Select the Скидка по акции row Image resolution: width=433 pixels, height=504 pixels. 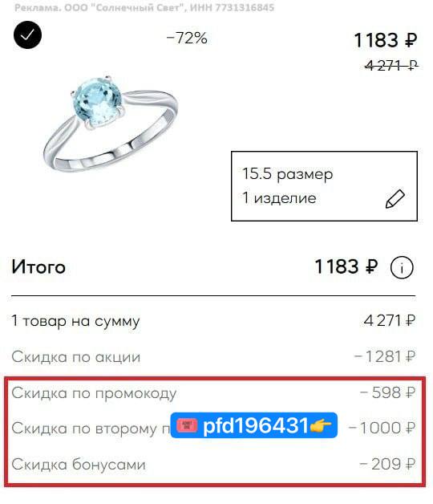tap(213, 356)
